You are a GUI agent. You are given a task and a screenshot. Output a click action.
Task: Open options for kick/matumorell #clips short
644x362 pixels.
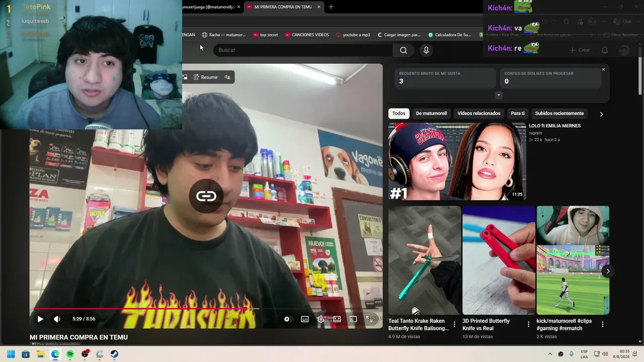click(x=603, y=324)
